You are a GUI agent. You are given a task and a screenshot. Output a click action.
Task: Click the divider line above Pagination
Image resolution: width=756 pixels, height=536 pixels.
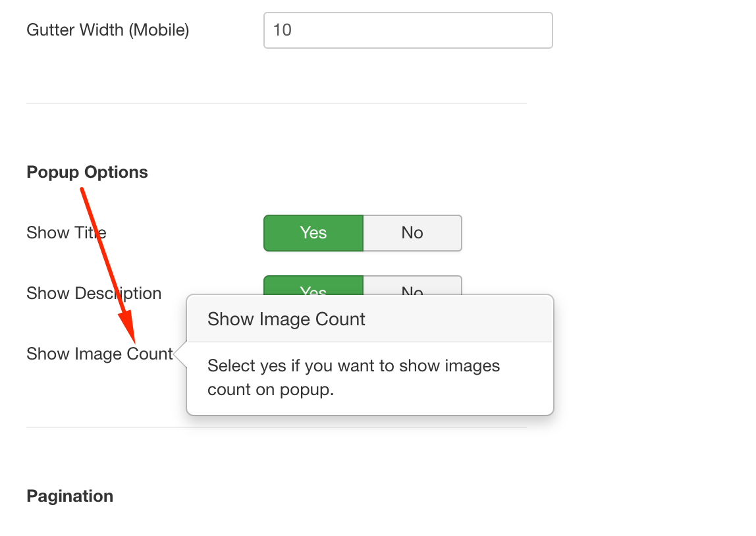coord(277,427)
